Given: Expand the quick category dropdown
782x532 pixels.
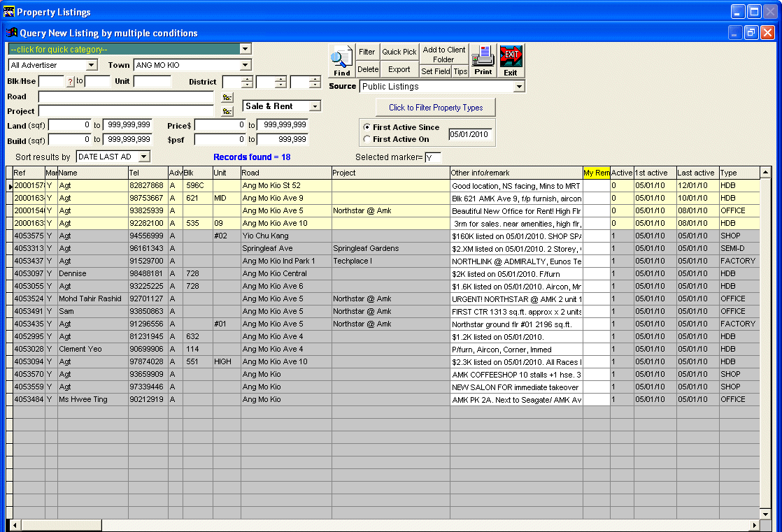Looking at the screenshot, I should pyautogui.click(x=245, y=49).
